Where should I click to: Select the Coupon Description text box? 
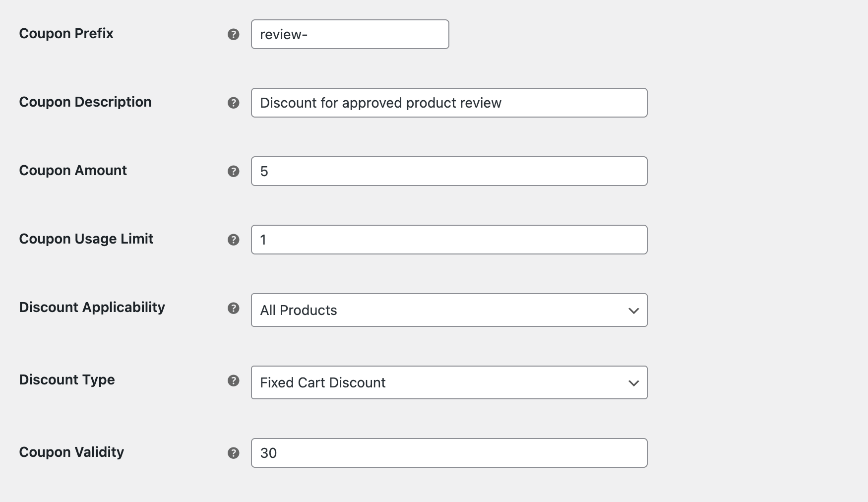point(448,103)
